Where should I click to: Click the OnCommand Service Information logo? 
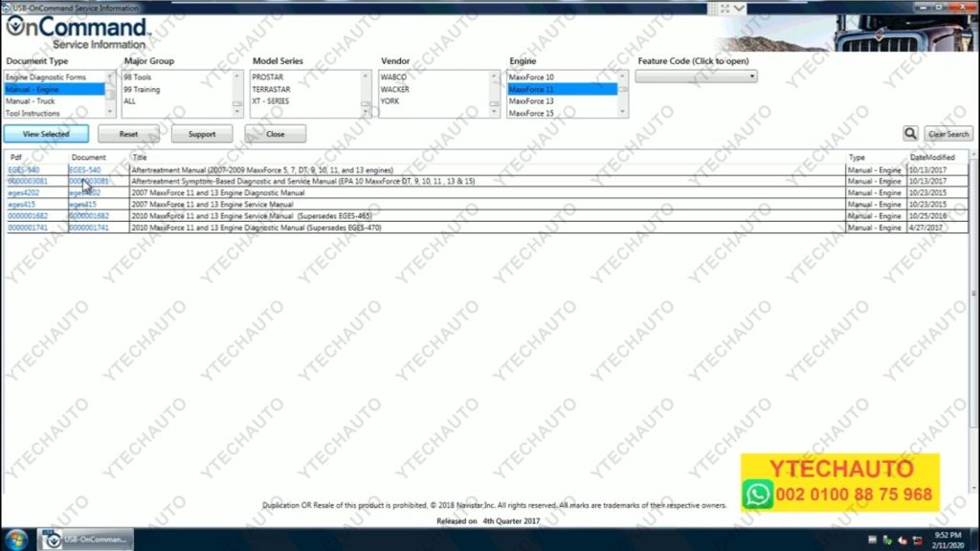78,33
